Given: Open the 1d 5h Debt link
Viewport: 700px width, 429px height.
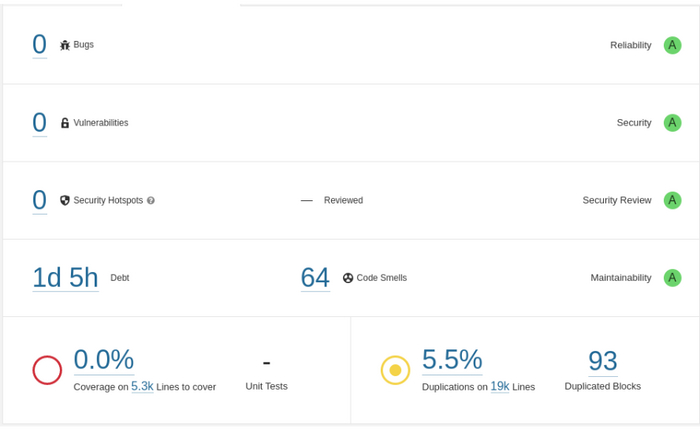Looking at the screenshot, I should click(66, 278).
